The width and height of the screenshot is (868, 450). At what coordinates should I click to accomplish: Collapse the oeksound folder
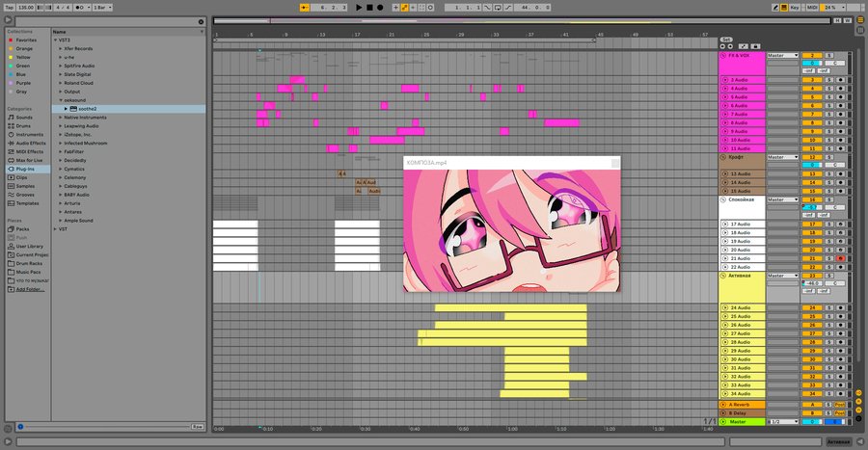[x=61, y=100]
